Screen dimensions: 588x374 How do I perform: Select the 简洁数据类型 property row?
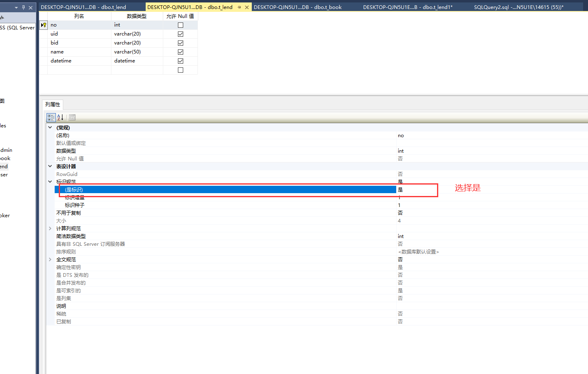point(321,236)
